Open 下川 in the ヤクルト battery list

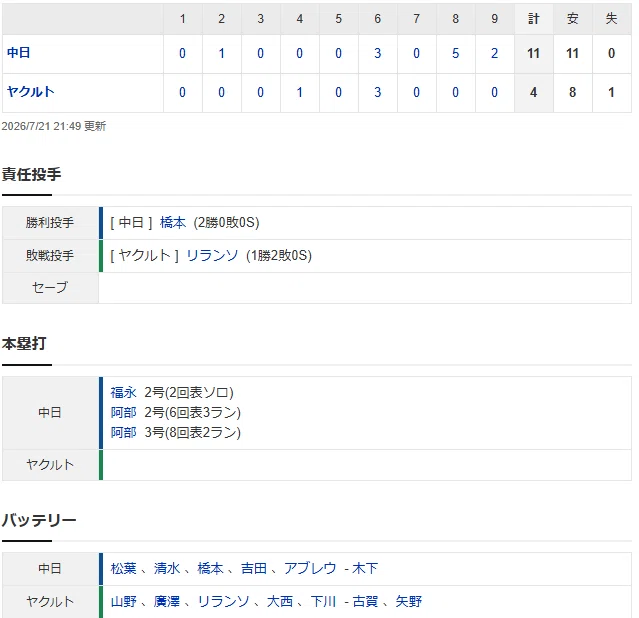[x=323, y=601]
